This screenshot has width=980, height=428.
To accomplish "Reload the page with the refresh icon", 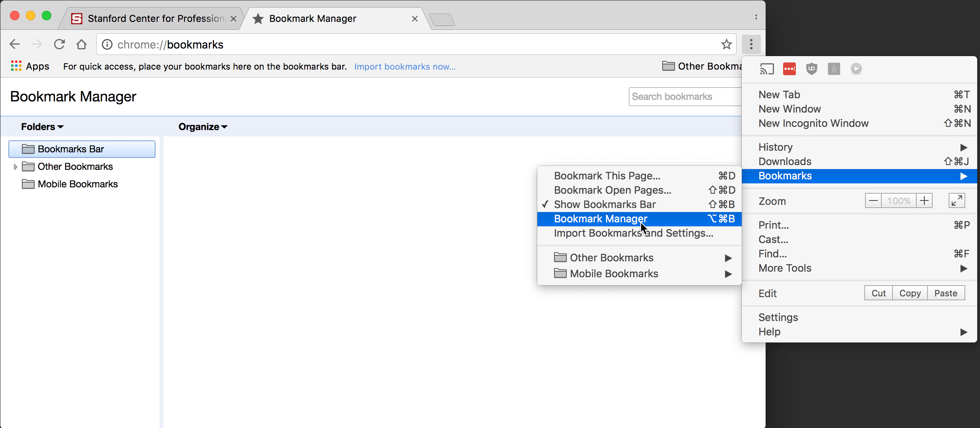I will click(59, 44).
